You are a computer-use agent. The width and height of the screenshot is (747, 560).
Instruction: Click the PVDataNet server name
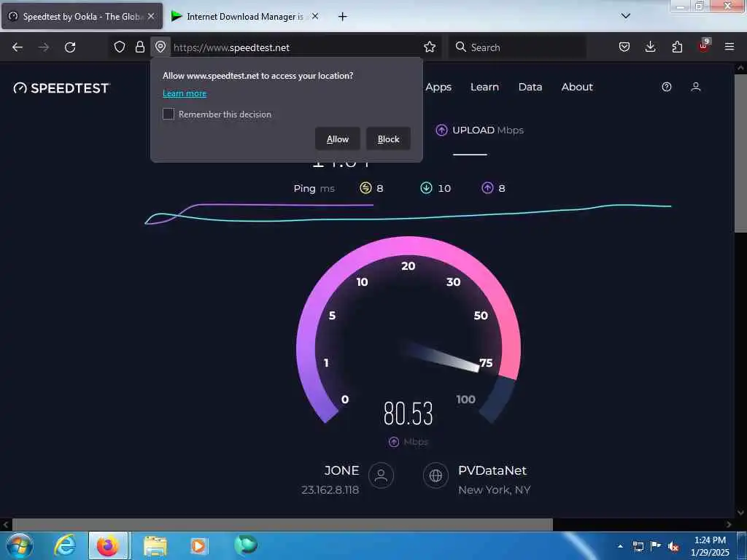(x=492, y=470)
